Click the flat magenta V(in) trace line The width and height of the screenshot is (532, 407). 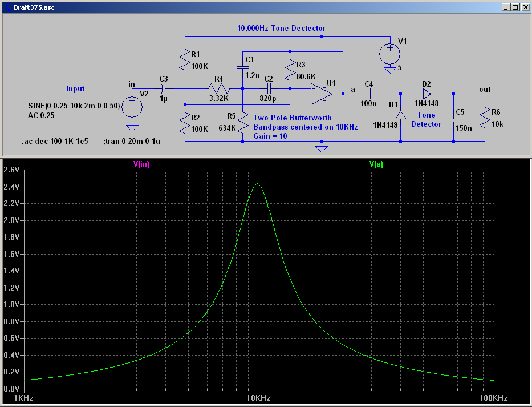(258, 368)
